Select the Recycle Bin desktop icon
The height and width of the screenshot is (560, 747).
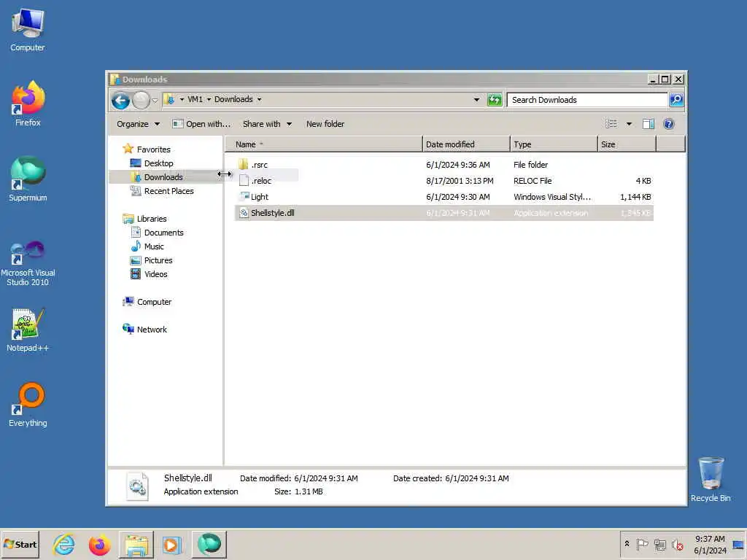pyautogui.click(x=711, y=480)
